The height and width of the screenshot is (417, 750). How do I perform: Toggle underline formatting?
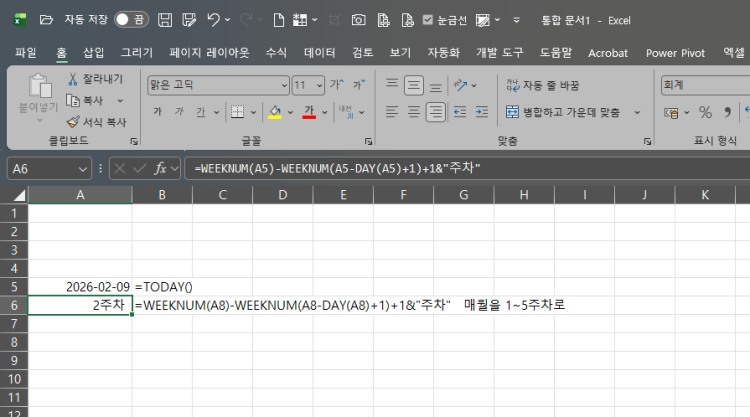(x=201, y=112)
